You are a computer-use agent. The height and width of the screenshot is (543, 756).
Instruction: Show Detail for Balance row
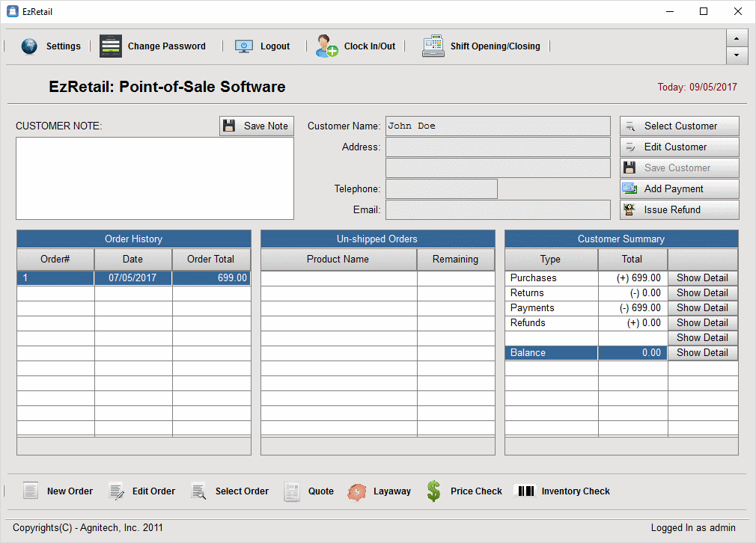pos(703,353)
